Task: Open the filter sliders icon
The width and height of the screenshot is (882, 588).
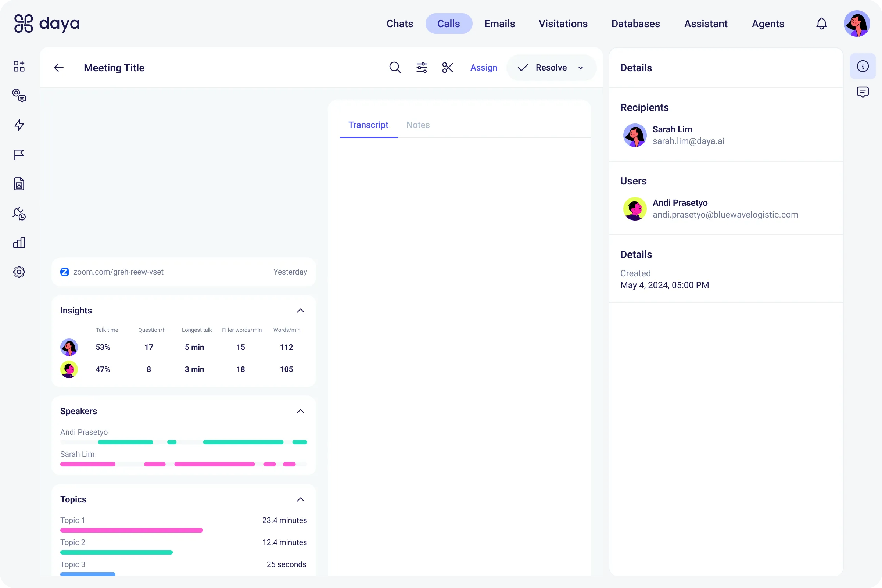Action: pos(422,68)
